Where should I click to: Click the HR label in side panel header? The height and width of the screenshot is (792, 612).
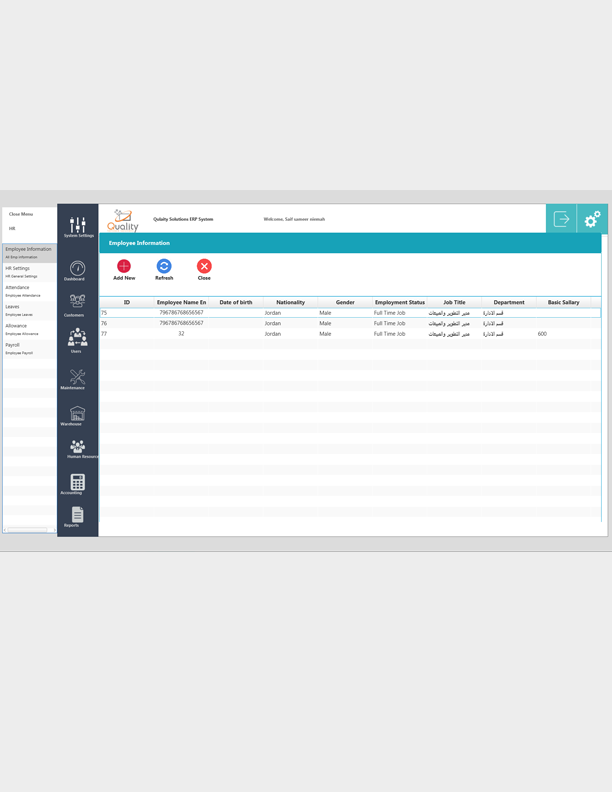coord(12,228)
